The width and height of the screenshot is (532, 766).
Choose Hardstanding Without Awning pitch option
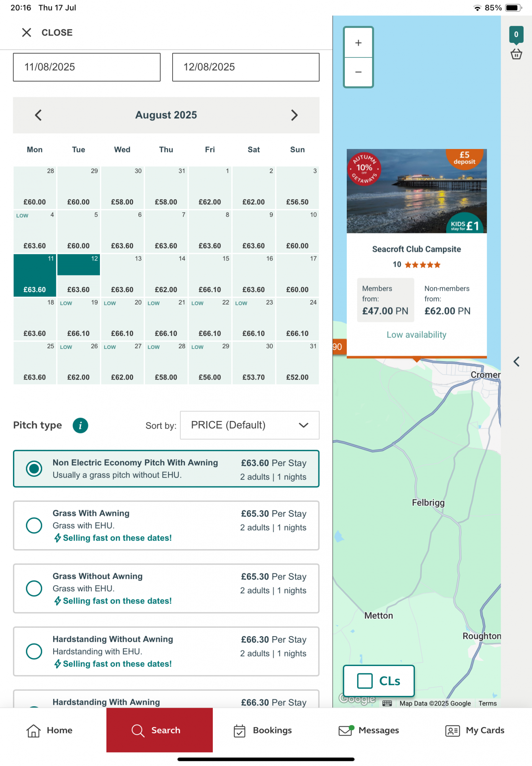click(34, 651)
